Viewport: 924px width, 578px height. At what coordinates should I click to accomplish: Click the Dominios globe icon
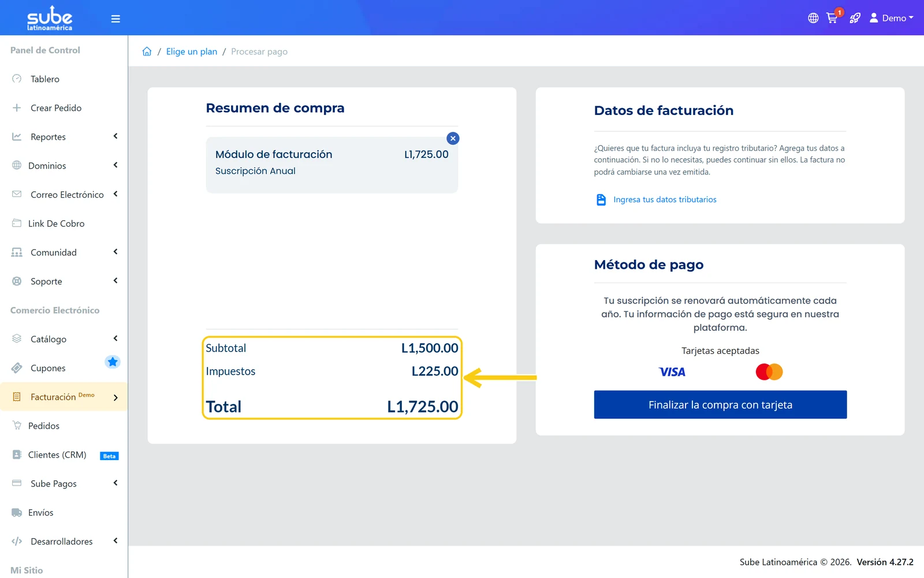(17, 165)
